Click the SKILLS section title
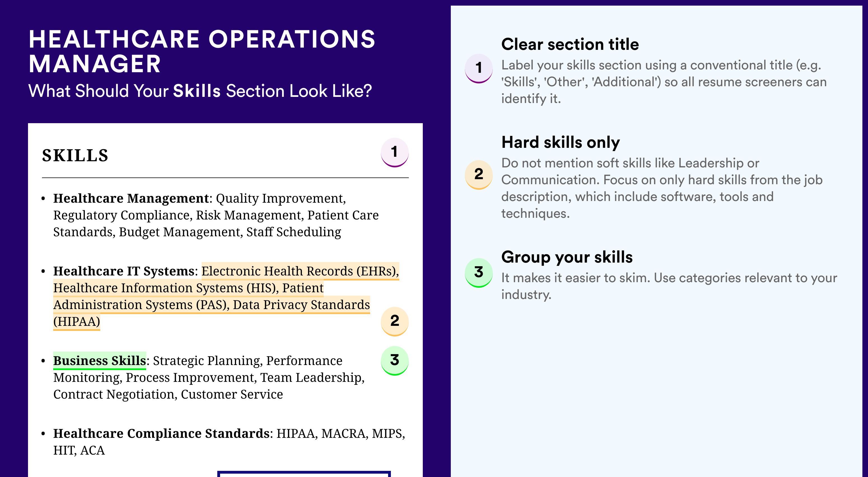This screenshot has height=477, width=868. (x=75, y=155)
